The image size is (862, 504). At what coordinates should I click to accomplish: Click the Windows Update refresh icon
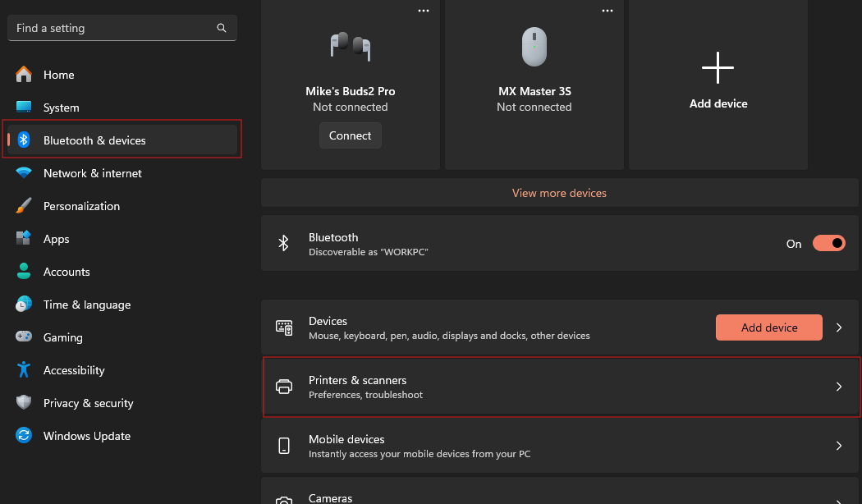[x=24, y=435]
